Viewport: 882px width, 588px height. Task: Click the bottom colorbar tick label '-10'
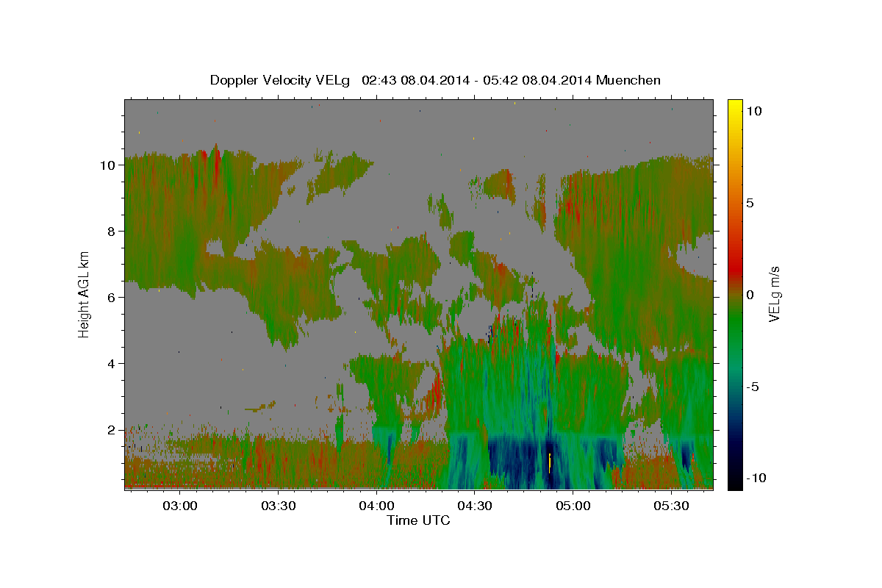click(x=756, y=478)
